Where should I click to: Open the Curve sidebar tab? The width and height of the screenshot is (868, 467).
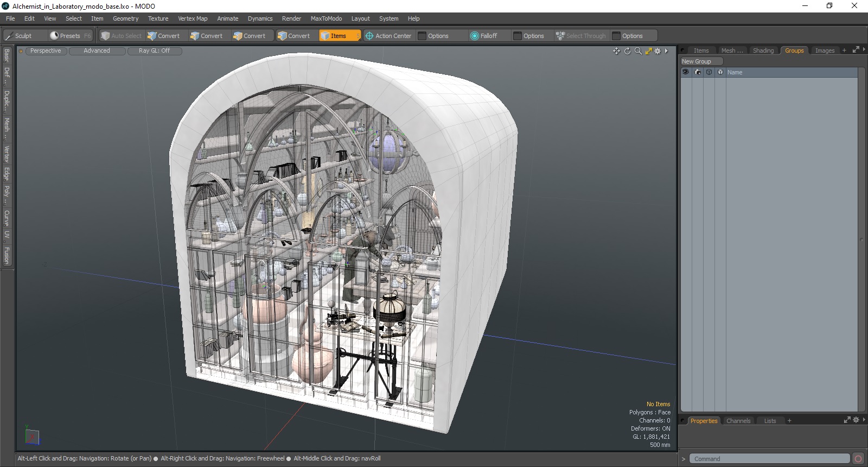(7, 218)
